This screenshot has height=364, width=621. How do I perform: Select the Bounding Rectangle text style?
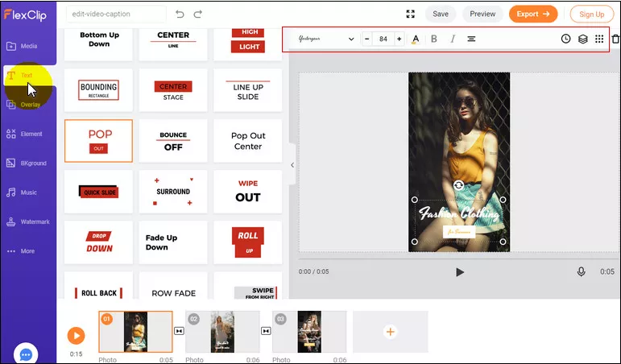click(98, 90)
